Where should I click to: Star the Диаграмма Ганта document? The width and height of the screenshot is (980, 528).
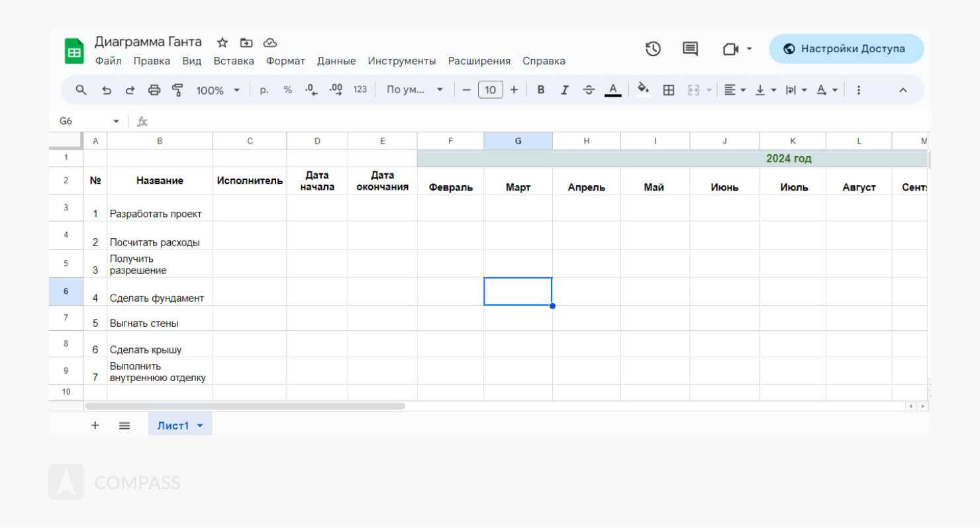click(x=222, y=42)
